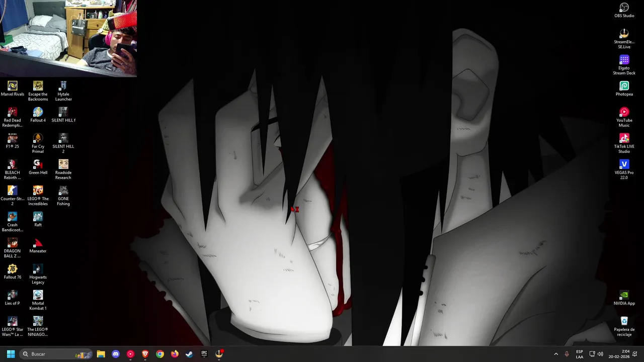Select the Photopea desktop icon
Screen dimensions: 644x362
pos(624,89)
